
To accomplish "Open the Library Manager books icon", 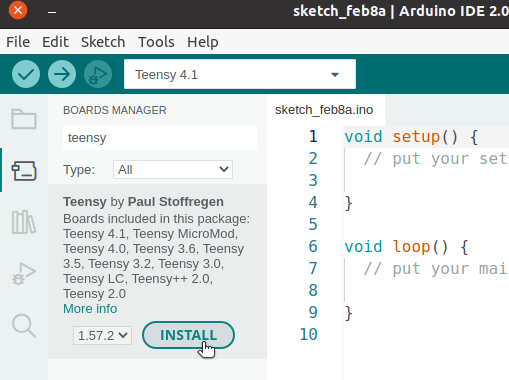I will click(x=24, y=222).
